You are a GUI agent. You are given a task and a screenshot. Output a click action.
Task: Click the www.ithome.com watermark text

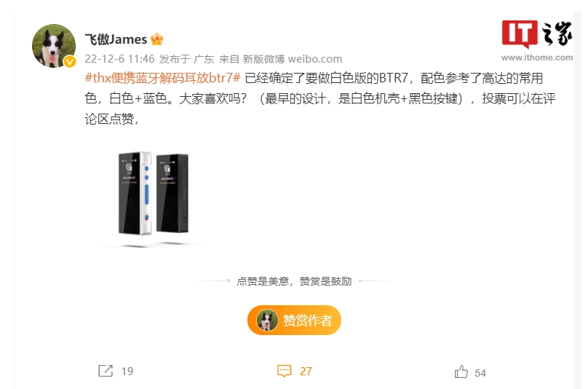(x=537, y=58)
